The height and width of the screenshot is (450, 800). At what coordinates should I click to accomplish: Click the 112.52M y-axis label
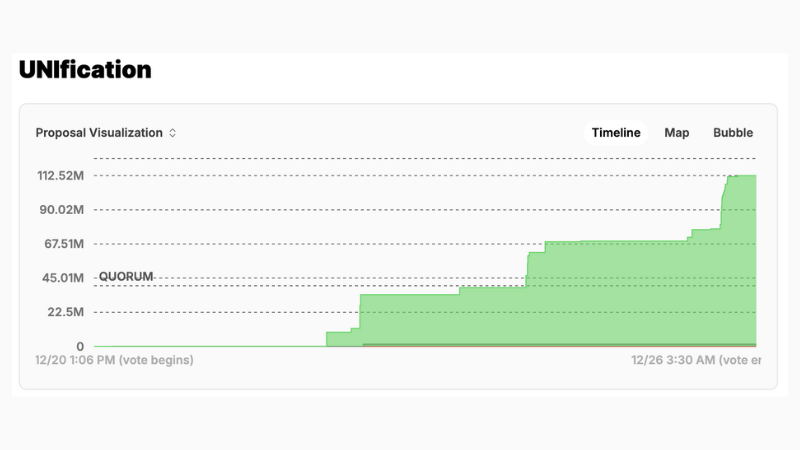60,176
